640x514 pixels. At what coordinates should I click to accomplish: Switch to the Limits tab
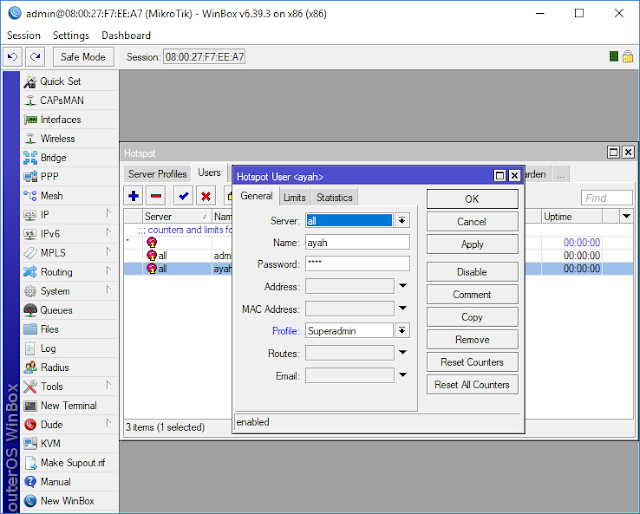pyautogui.click(x=294, y=197)
